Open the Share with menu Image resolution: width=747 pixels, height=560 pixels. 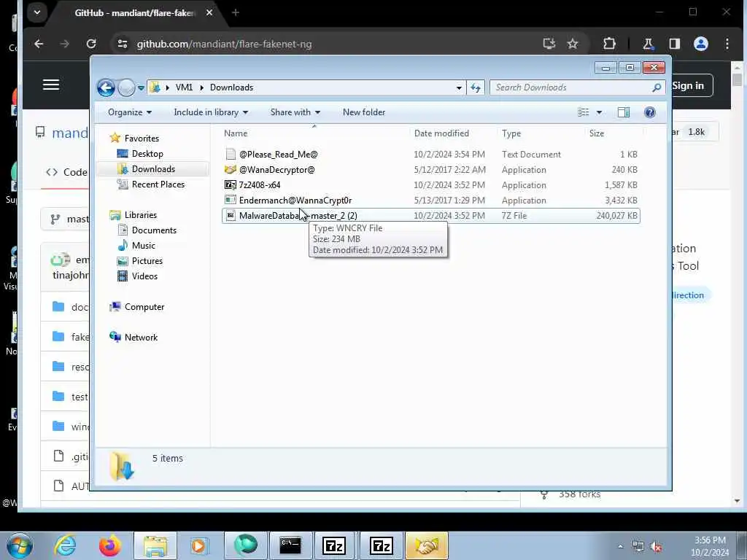295,112
